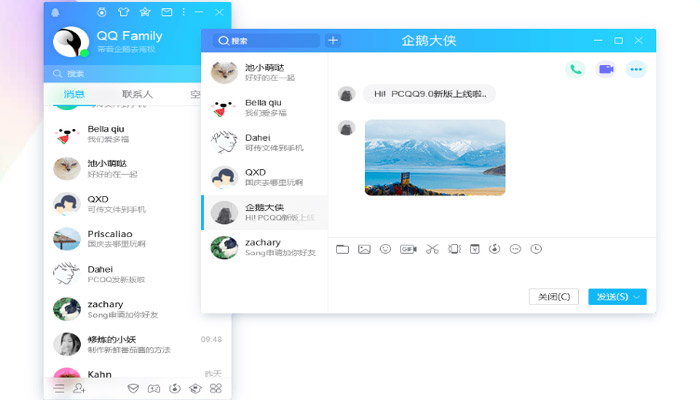This screenshot has height=400, width=700.
Task: Start video call with purple camera icon
Action: tap(606, 69)
